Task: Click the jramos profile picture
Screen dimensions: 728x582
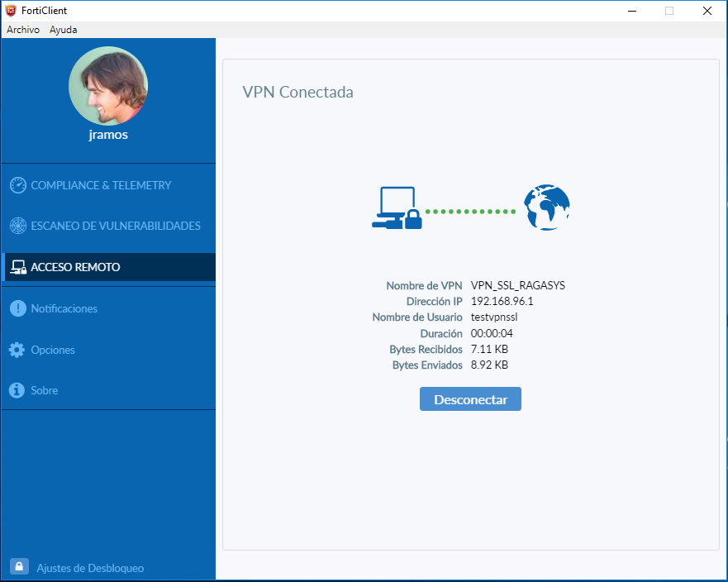Action: [x=107, y=85]
